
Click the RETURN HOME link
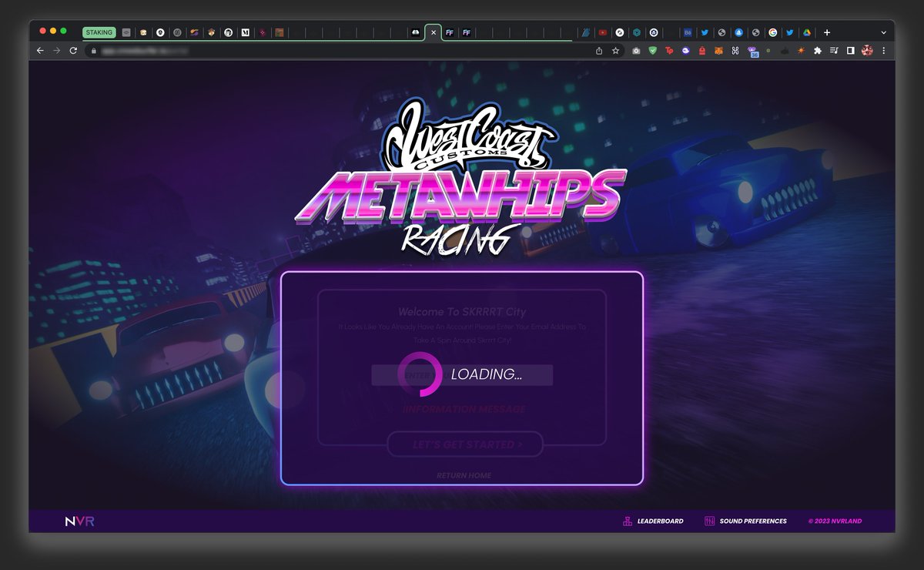[464, 475]
